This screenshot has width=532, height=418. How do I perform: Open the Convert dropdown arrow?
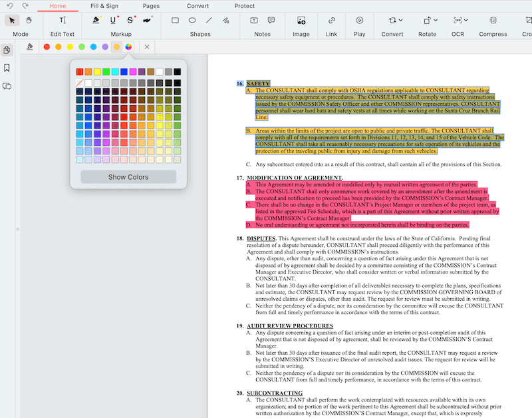pyautogui.click(x=401, y=21)
